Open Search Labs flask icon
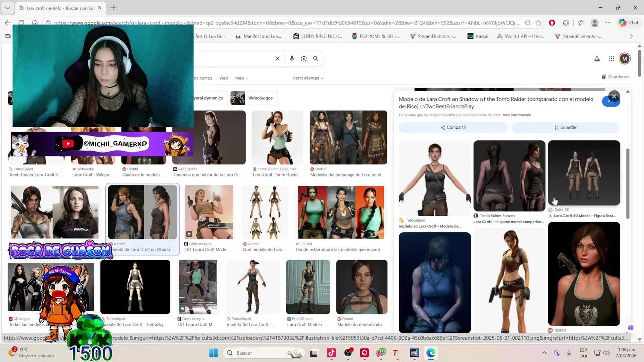Screen dimensions: 644x362 tap(597, 59)
